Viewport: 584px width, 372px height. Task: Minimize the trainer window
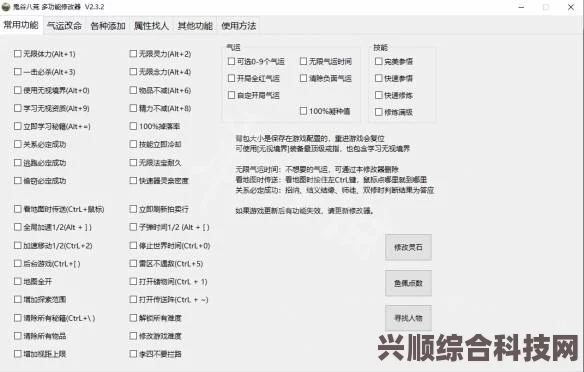click(521, 7)
